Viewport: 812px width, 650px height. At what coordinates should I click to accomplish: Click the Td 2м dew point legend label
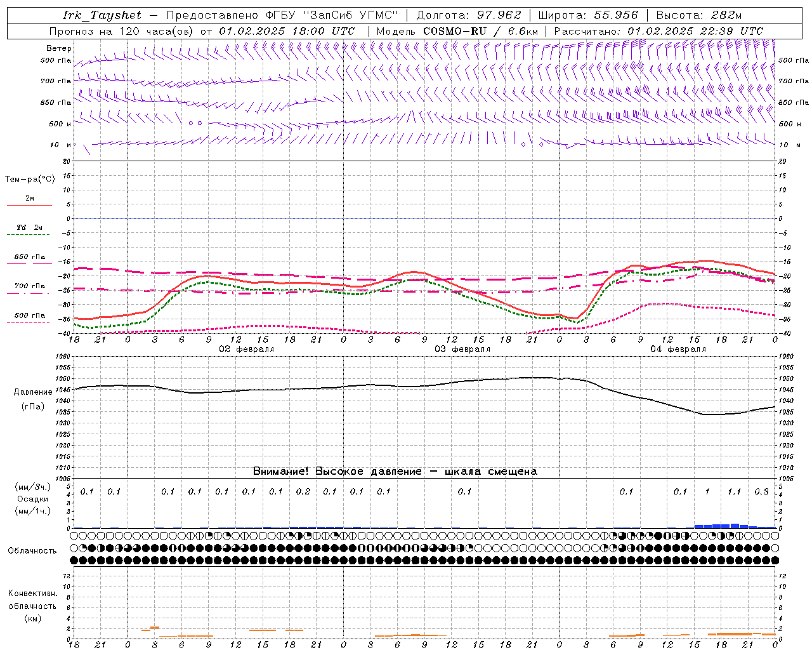tap(30, 227)
